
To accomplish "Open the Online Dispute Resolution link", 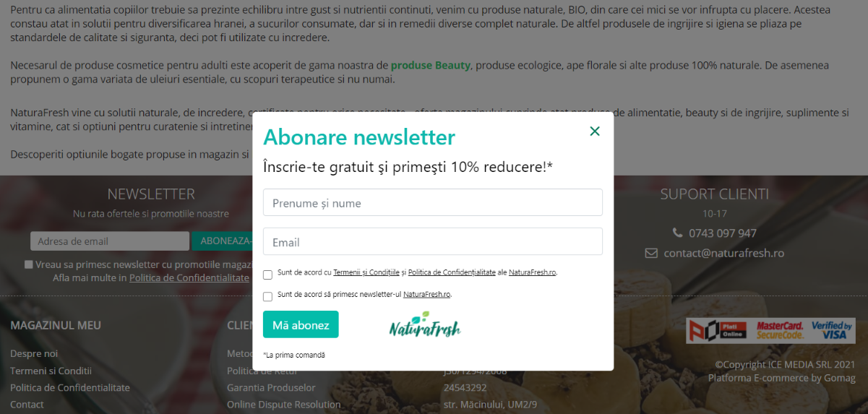I will (283, 405).
